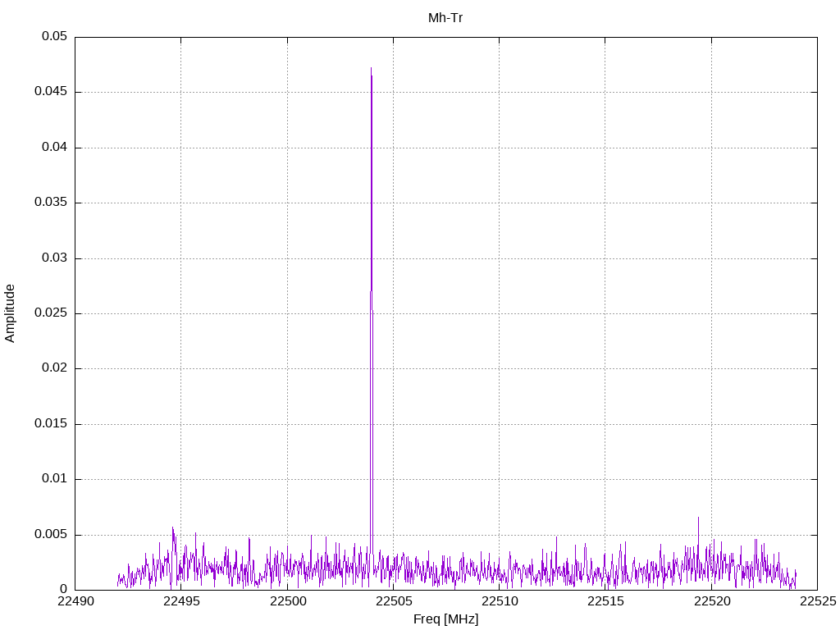Screen dimensions: 840x630
Task: Select the tip of the tallest spectrum peak
Action: point(371,69)
